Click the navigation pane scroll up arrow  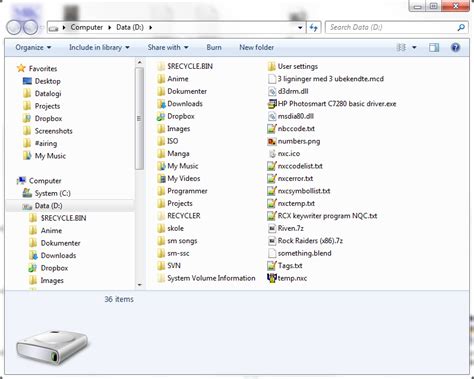point(139,62)
